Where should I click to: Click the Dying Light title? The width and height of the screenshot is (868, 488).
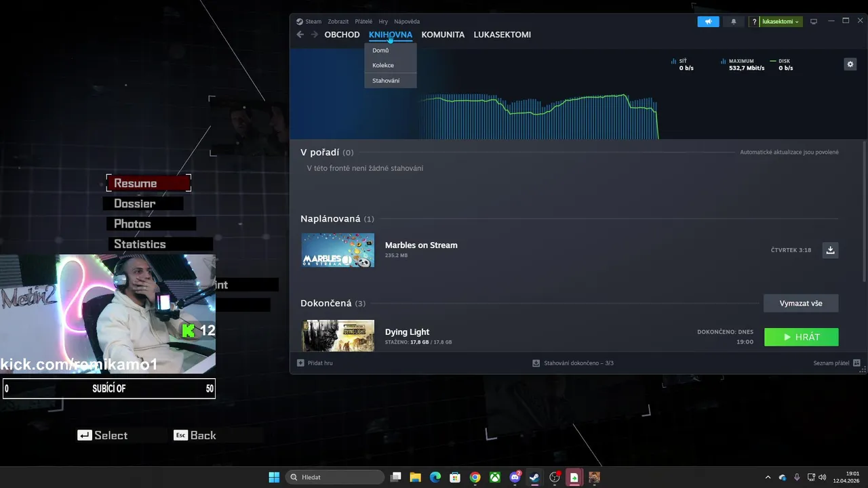coord(407,332)
